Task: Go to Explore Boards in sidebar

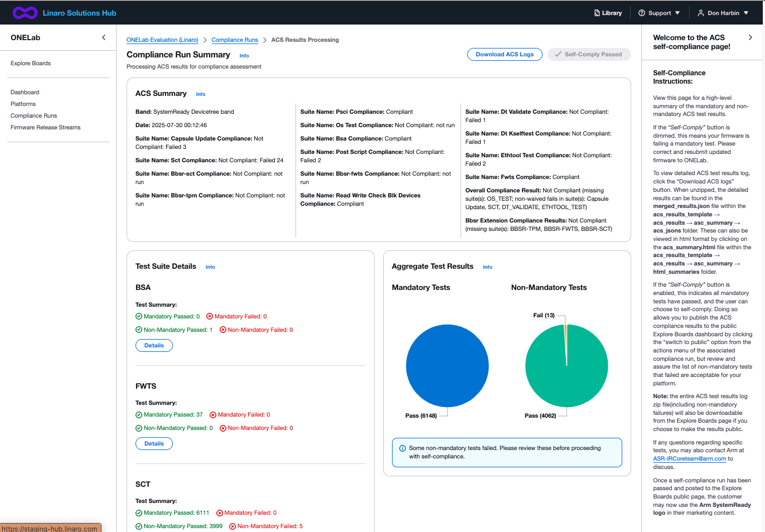Action: click(31, 63)
